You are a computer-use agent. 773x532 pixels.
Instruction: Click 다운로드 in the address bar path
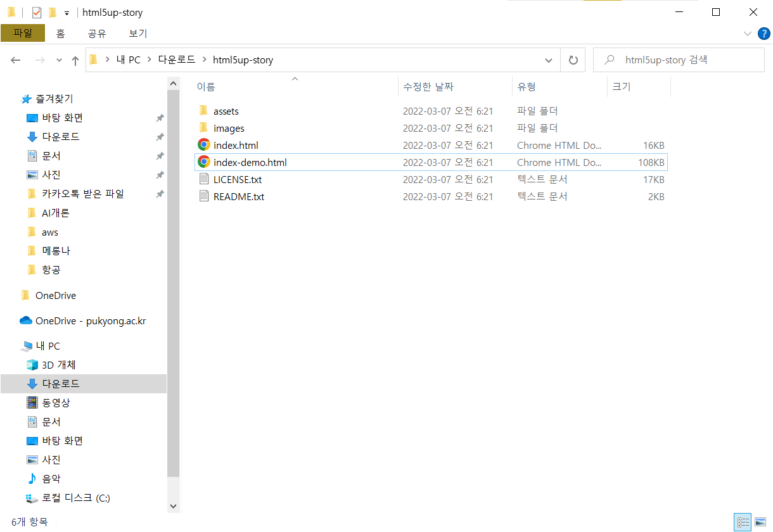[x=177, y=60]
